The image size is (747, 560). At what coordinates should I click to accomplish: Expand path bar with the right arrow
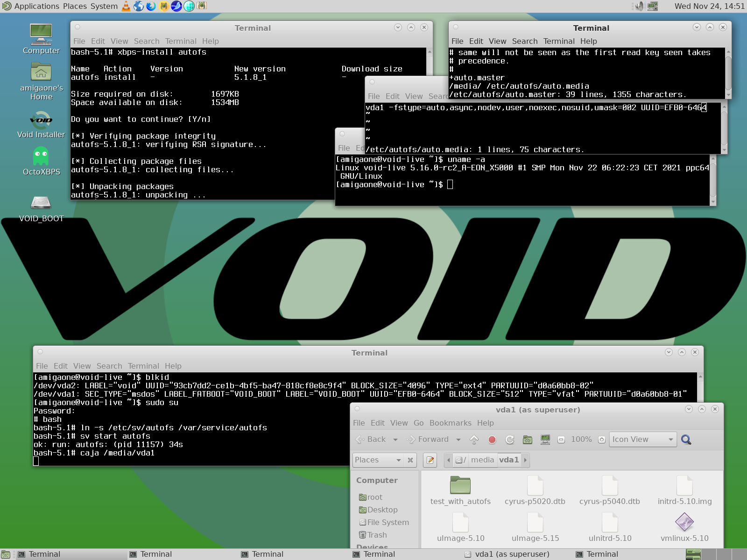coord(525,460)
